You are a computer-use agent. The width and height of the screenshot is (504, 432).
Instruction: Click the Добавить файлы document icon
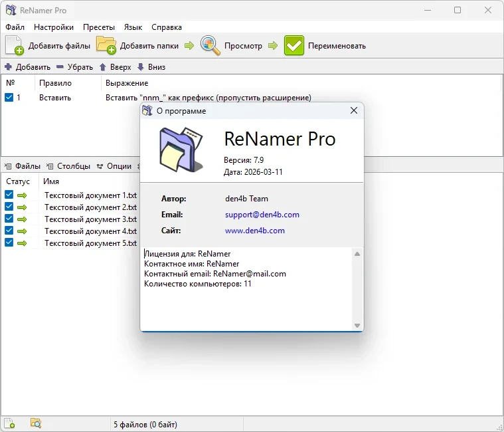click(x=15, y=45)
